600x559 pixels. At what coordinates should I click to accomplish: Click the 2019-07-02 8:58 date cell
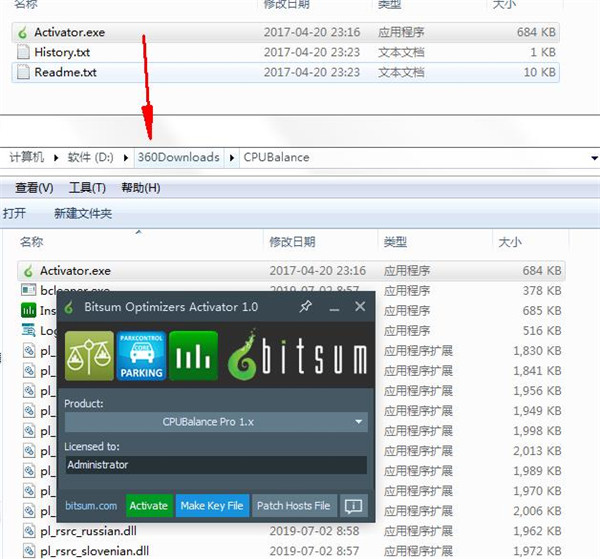pyautogui.click(x=314, y=531)
